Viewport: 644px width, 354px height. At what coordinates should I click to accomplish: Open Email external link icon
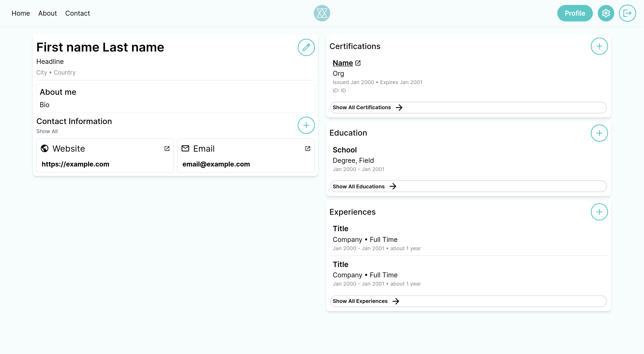tap(308, 149)
